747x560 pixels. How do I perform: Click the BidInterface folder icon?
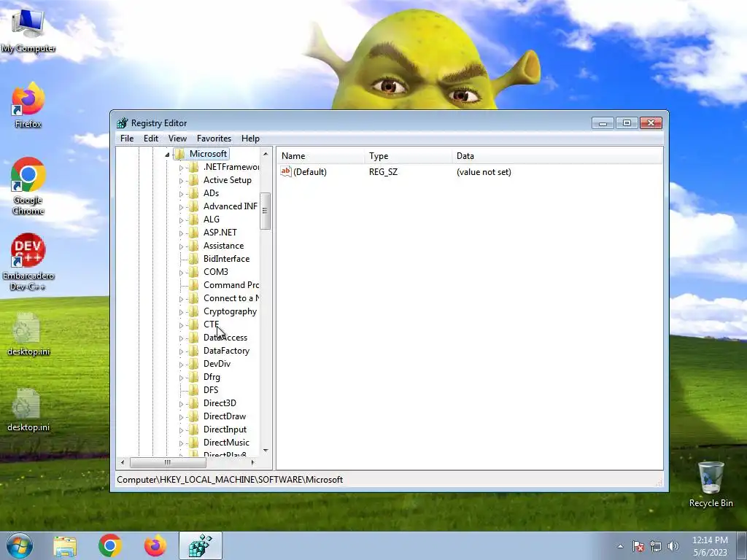pos(193,259)
